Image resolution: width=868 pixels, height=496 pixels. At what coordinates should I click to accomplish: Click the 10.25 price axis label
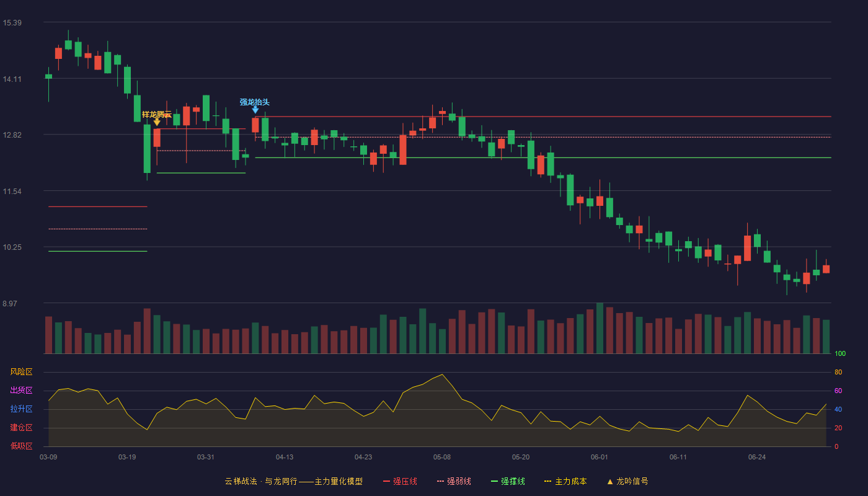[x=12, y=247]
